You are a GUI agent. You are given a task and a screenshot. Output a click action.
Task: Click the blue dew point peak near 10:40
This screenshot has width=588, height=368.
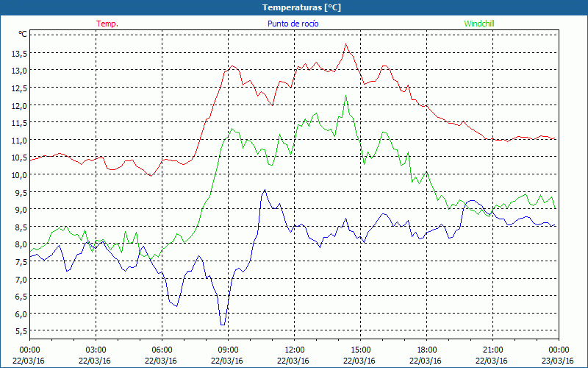265,190
